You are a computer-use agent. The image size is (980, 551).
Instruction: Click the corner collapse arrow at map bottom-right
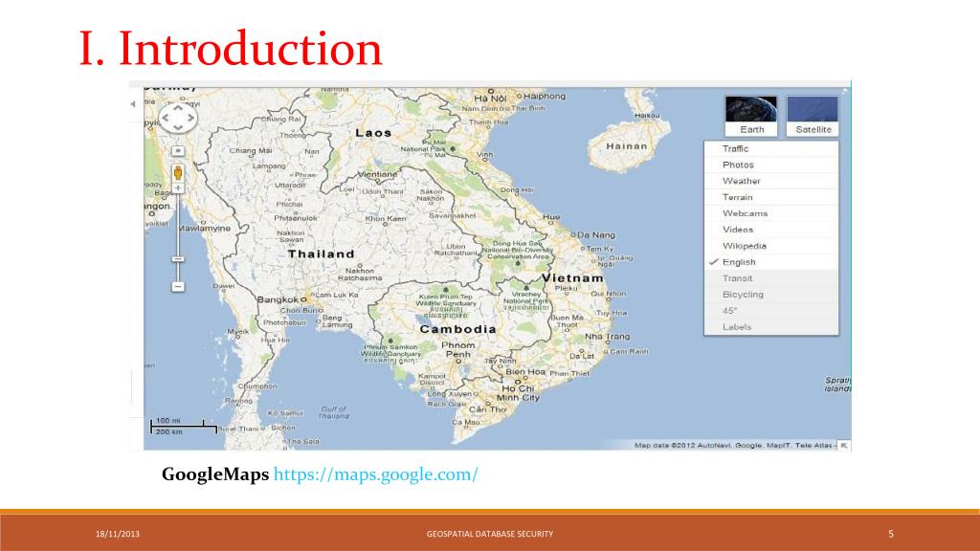point(844,446)
